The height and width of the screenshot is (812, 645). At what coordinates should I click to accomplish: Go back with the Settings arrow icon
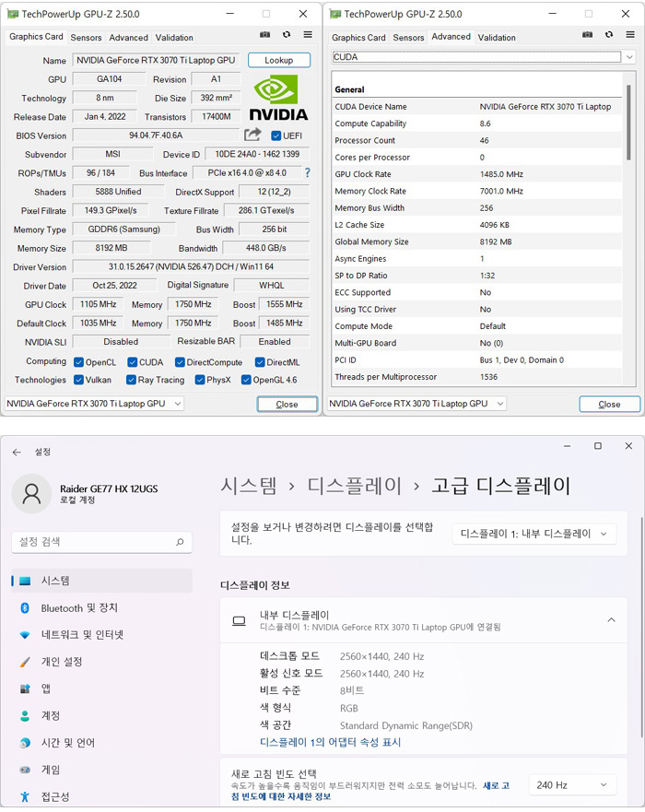click(x=17, y=453)
